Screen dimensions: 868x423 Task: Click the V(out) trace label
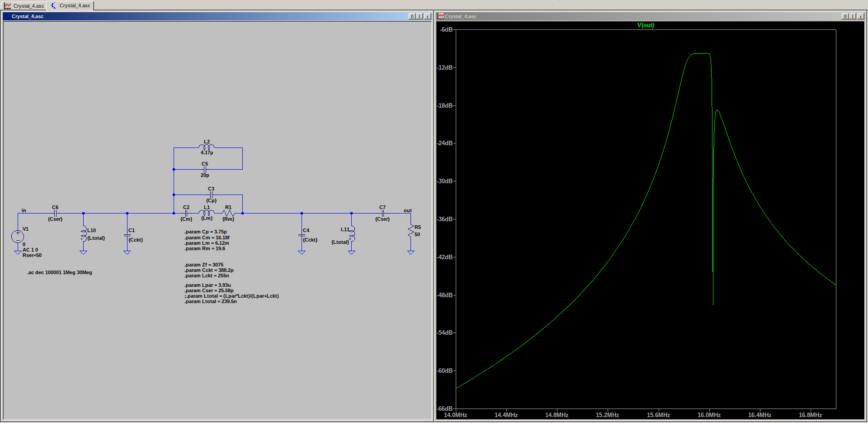tap(646, 25)
